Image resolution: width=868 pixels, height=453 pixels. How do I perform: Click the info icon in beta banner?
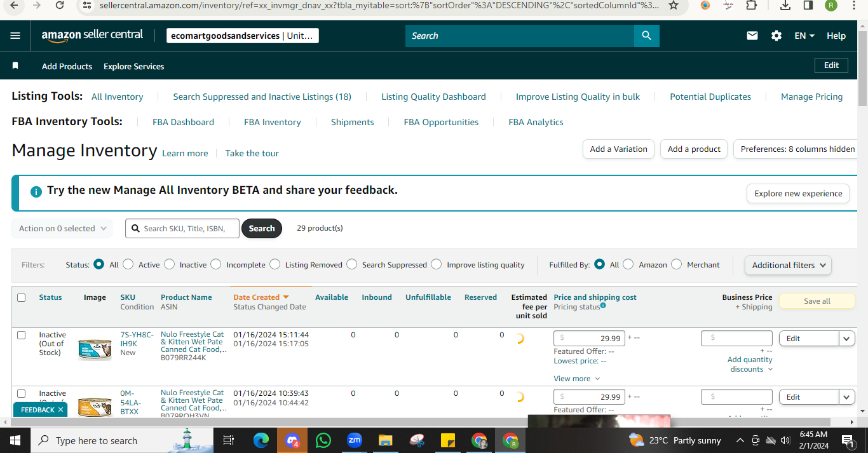click(36, 191)
